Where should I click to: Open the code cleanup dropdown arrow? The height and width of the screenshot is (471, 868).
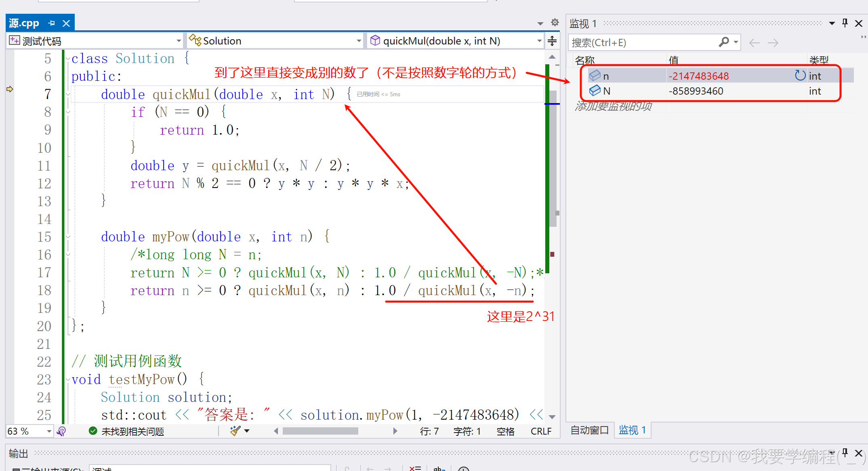point(247,431)
